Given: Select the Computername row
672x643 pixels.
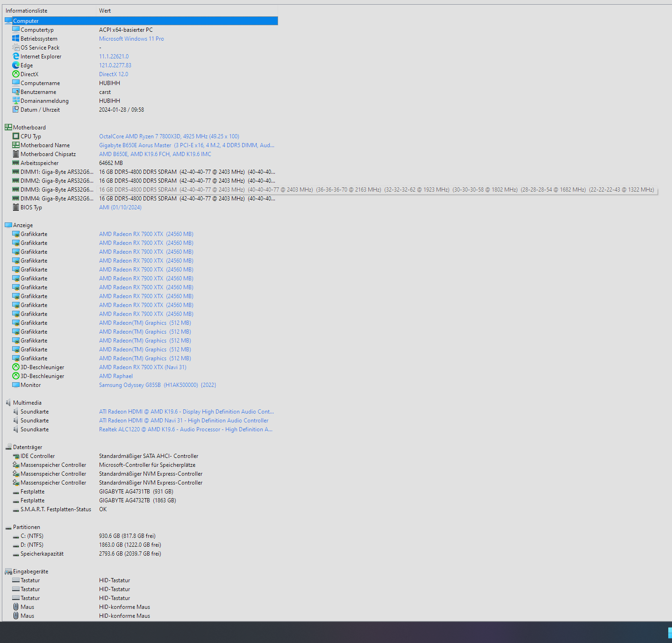Looking at the screenshot, I should pyautogui.click(x=140, y=83).
